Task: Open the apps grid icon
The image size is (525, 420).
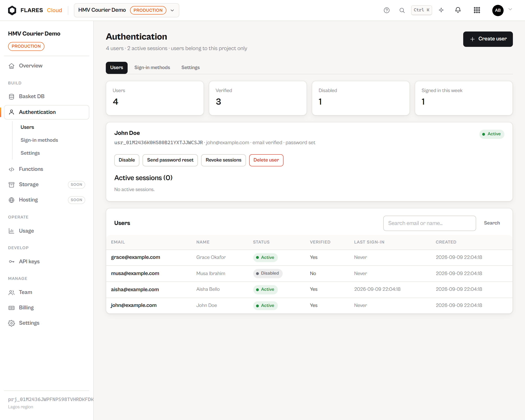Action: click(477, 10)
